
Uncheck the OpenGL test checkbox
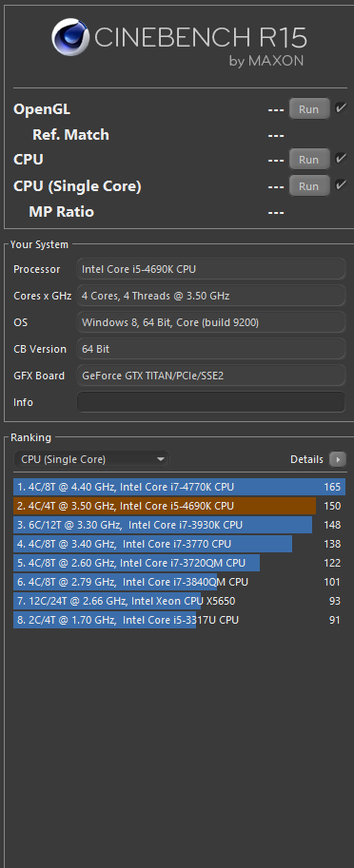[x=340, y=108]
